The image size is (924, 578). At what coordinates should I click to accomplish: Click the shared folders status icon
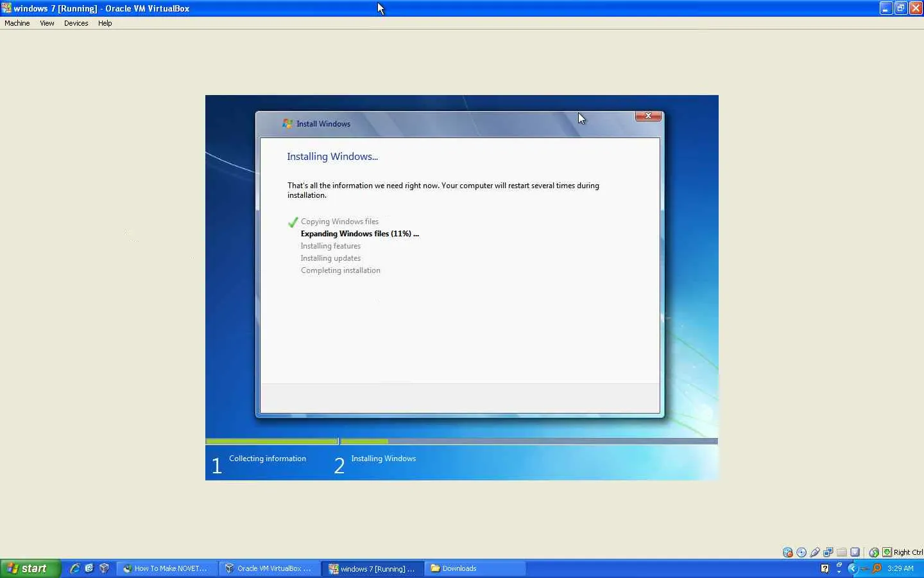tap(842, 552)
